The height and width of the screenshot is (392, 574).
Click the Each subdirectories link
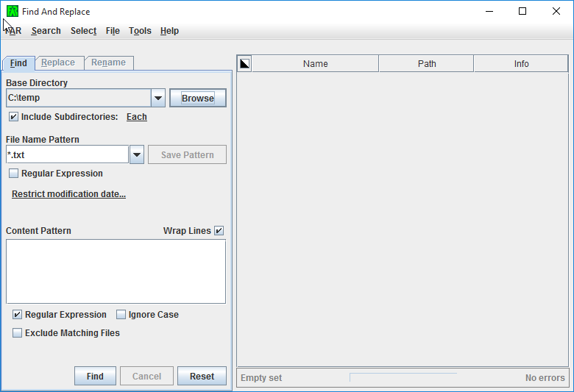[137, 117]
